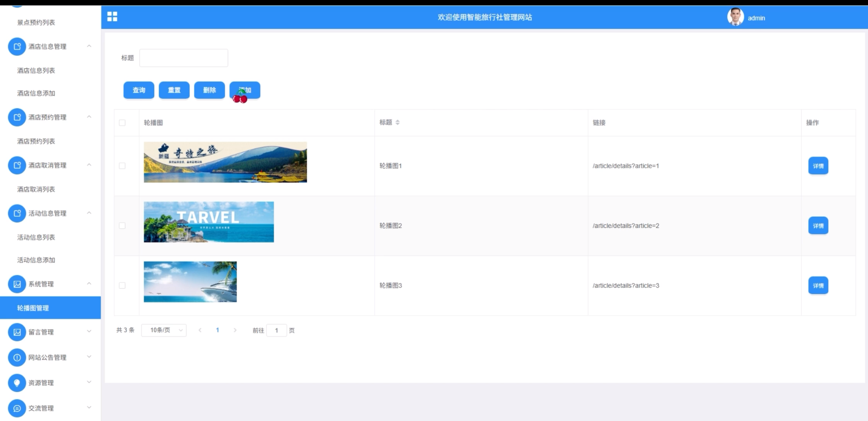The width and height of the screenshot is (868, 421).
Task: Expand the 留言管理 menu chevron
Action: [89, 331]
